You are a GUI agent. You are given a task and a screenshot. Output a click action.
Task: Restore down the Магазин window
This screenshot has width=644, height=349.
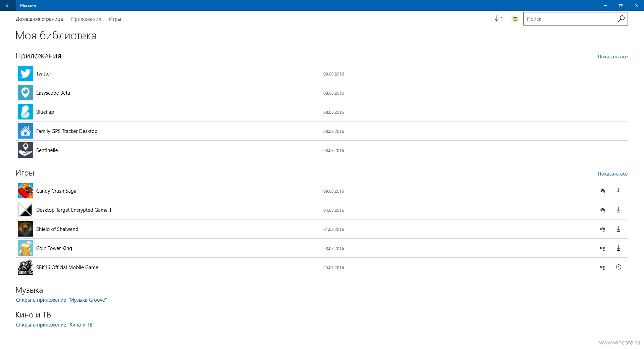tap(621, 5)
